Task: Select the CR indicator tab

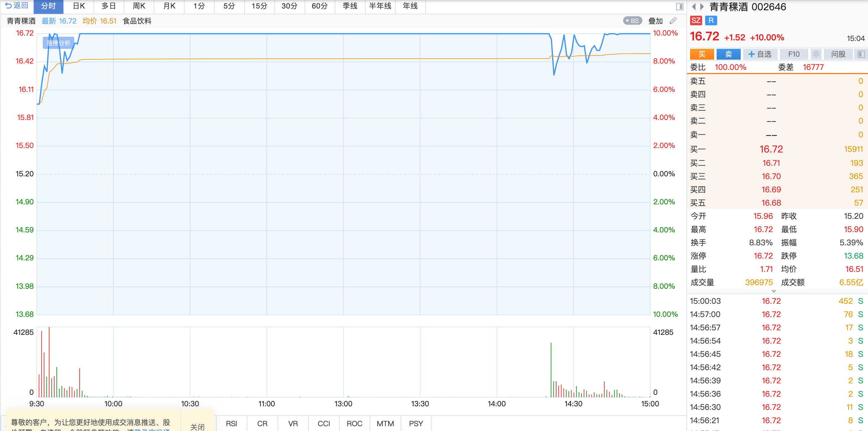Action: click(262, 423)
